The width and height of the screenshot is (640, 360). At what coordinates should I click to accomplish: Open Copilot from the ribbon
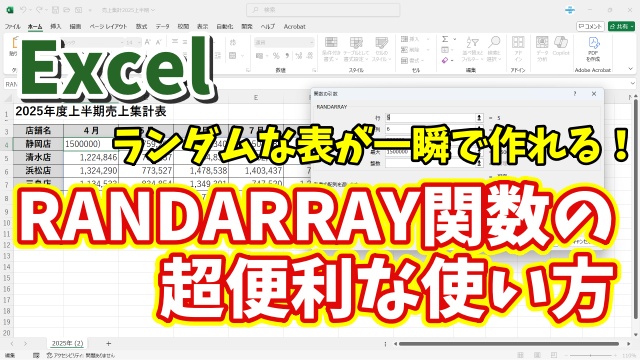tap(561, 46)
